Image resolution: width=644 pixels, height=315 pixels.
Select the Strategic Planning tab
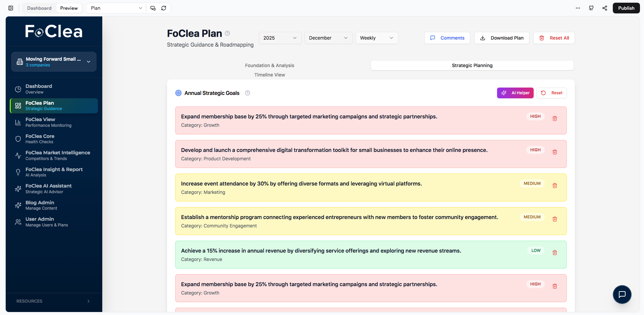pyautogui.click(x=472, y=65)
